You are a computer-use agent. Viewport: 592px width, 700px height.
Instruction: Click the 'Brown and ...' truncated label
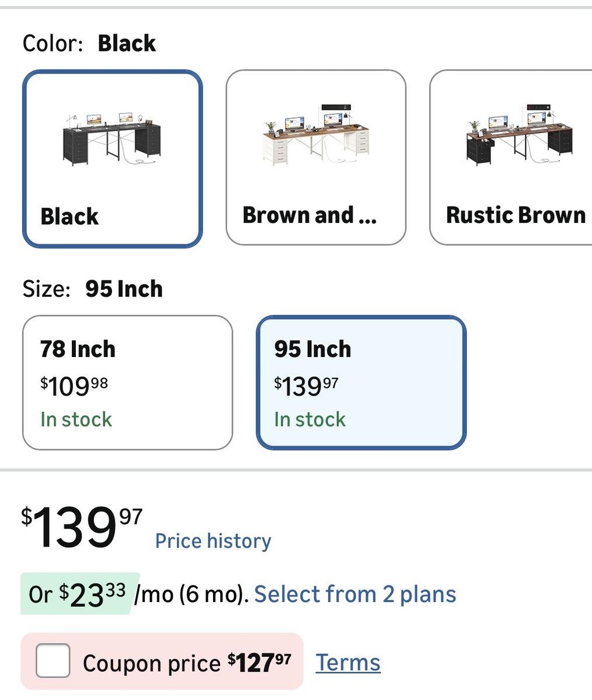pos(309,215)
